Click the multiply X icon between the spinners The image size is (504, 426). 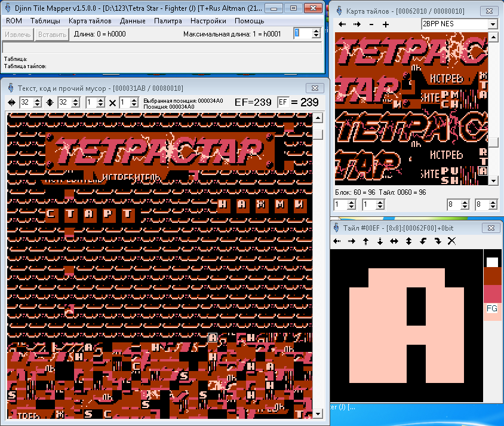pyautogui.click(x=112, y=103)
